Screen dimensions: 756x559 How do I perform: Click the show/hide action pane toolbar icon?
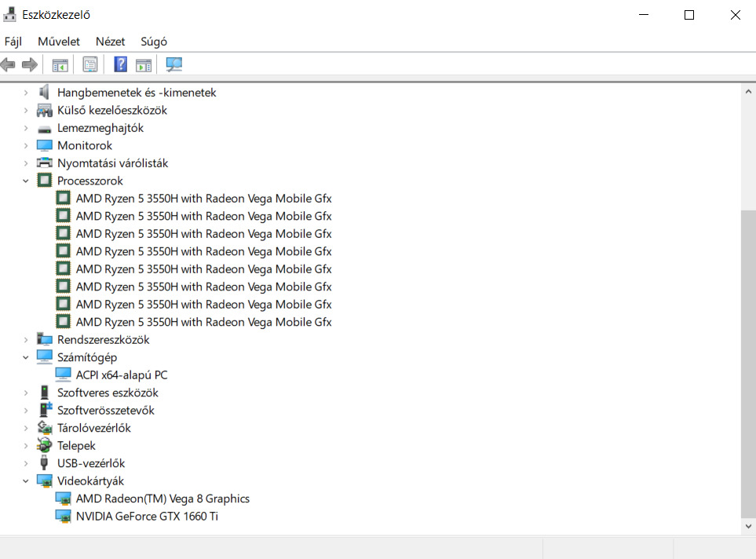tap(144, 64)
